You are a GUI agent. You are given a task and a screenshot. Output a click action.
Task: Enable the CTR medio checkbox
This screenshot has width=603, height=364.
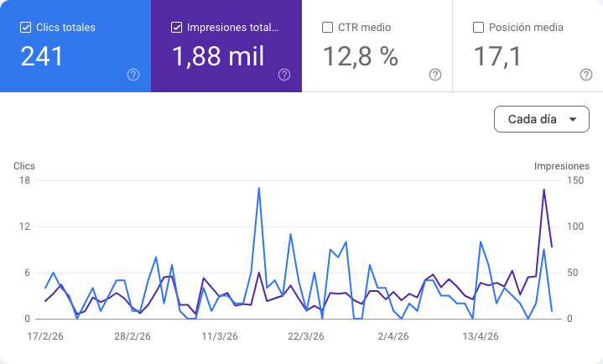coord(327,27)
